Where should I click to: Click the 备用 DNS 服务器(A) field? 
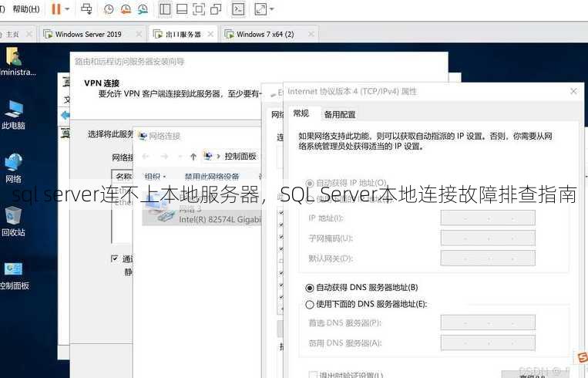pyautogui.click(x=488, y=343)
